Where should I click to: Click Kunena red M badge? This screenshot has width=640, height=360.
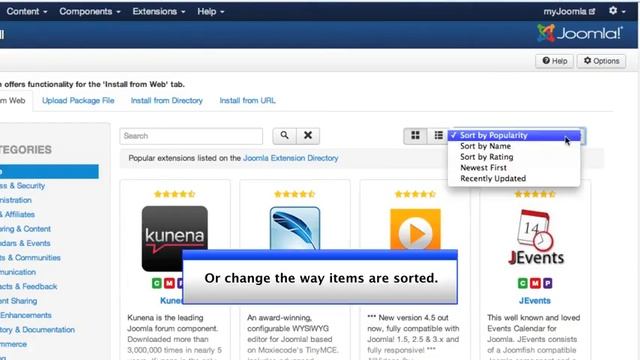169,283
